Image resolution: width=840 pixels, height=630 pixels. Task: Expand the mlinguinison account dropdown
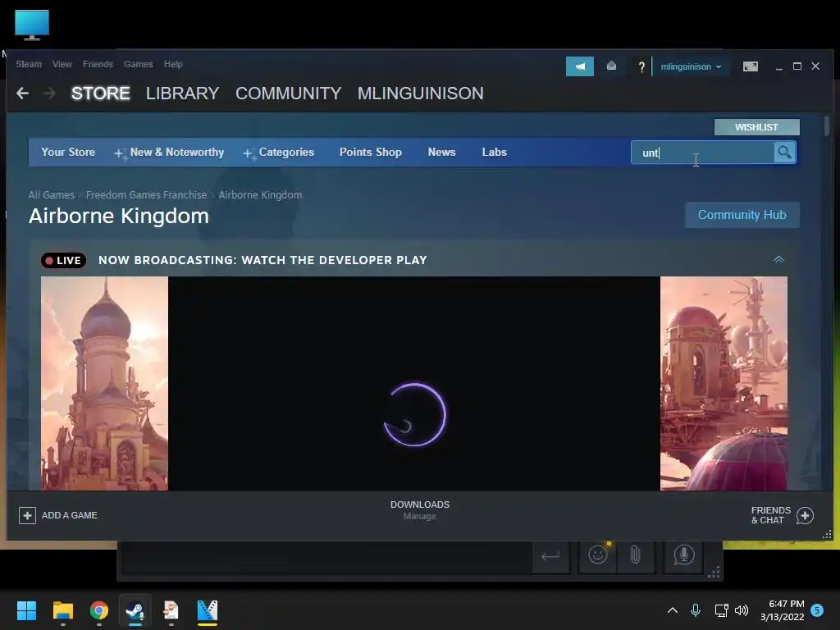point(691,66)
